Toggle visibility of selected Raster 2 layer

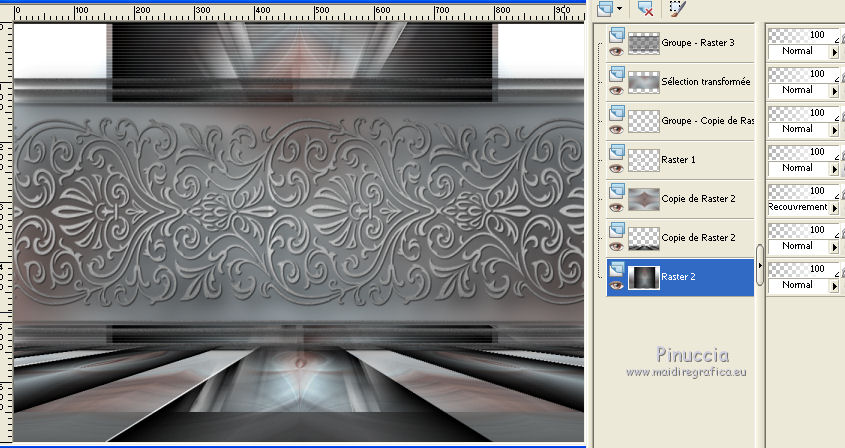(616, 285)
